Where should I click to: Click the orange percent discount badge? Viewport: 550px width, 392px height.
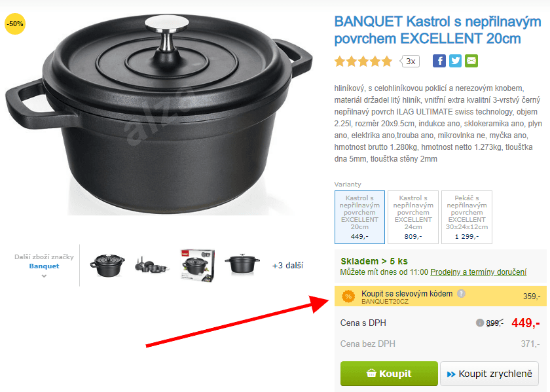click(x=348, y=296)
